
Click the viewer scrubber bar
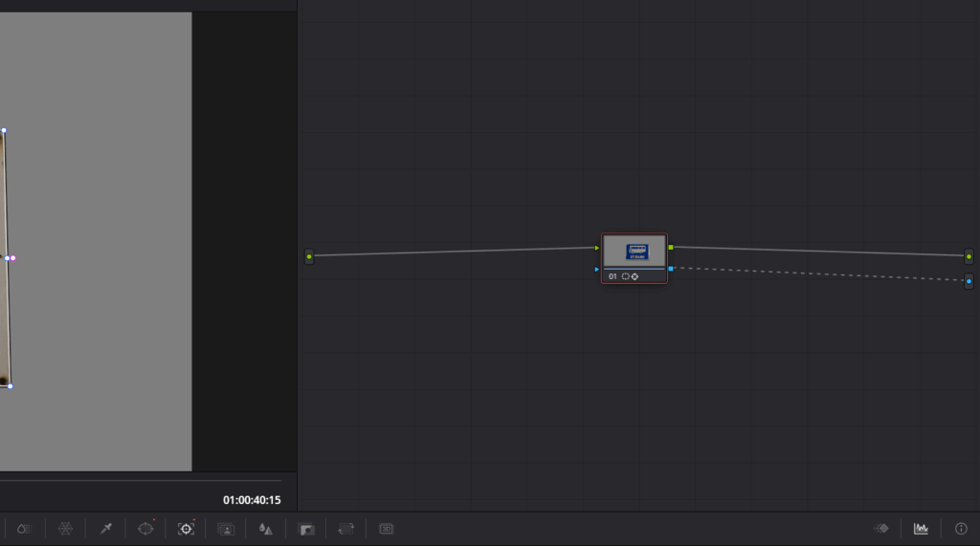pyautogui.click(x=141, y=480)
